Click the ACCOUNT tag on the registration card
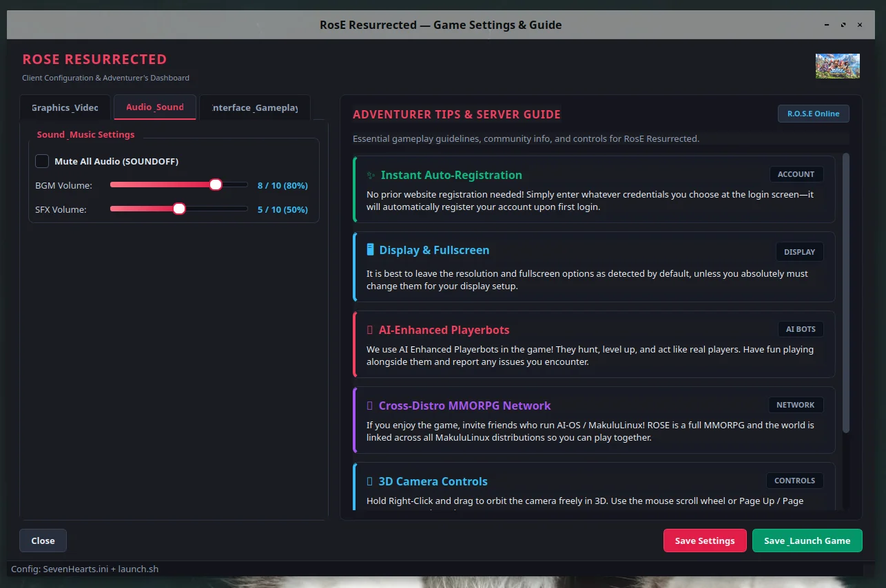The width and height of the screenshot is (886, 588). point(796,174)
